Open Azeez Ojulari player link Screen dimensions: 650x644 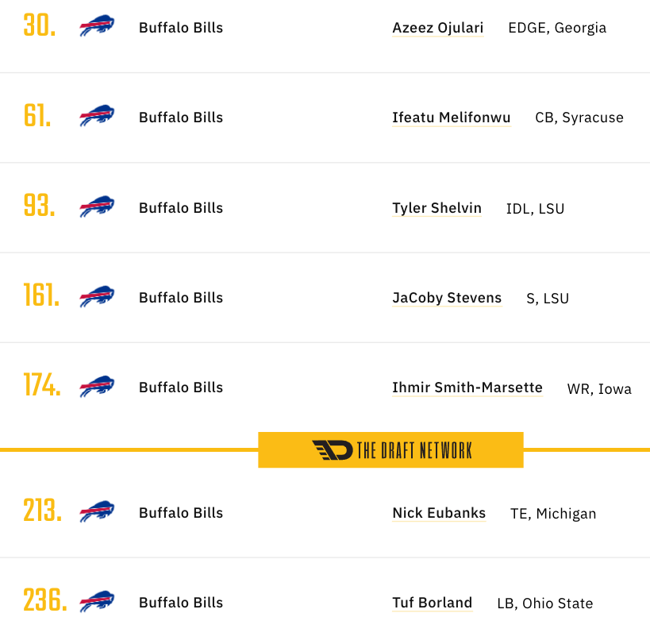[438, 28]
